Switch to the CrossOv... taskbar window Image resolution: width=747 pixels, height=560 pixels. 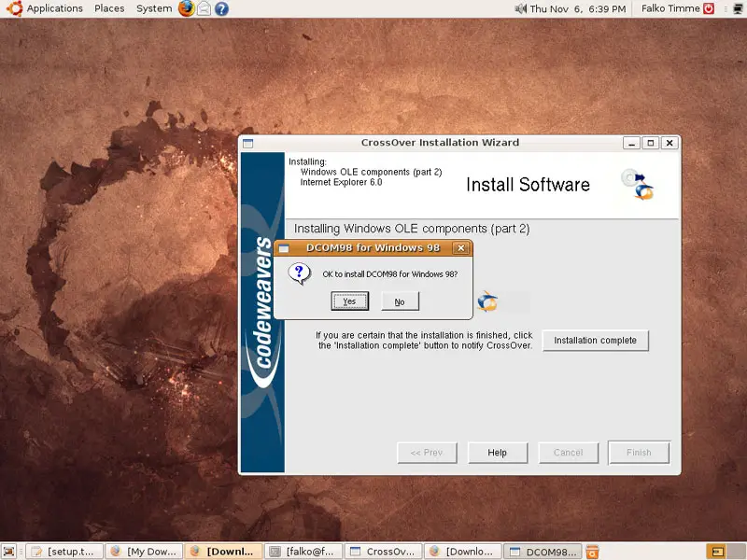coord(384,552)
